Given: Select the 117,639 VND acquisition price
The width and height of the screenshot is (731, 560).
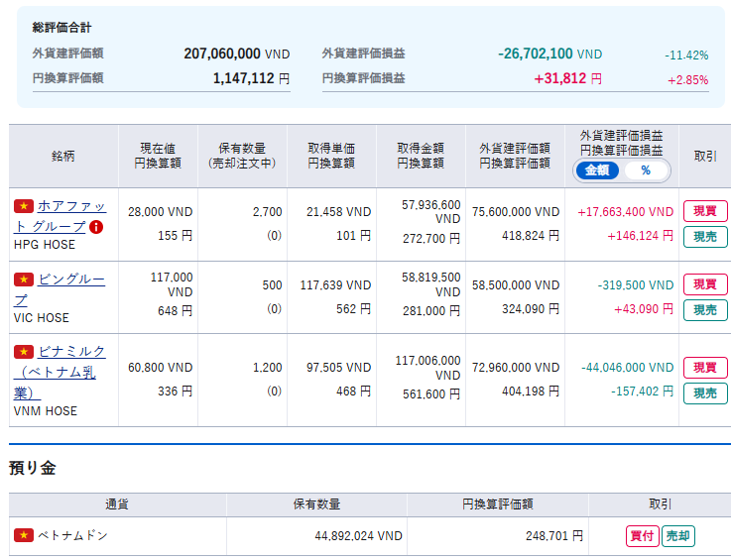Looking at the screenshot, I should [x=335, y=285].
